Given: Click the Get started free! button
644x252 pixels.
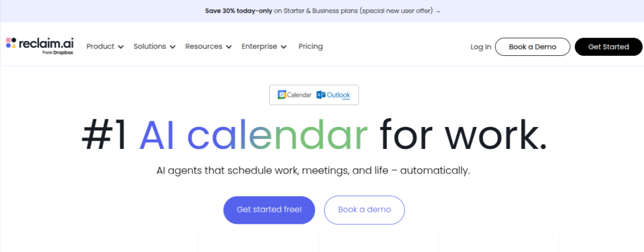Looking at the screenshot, I should pyautogui.click(x=269, y=210).
